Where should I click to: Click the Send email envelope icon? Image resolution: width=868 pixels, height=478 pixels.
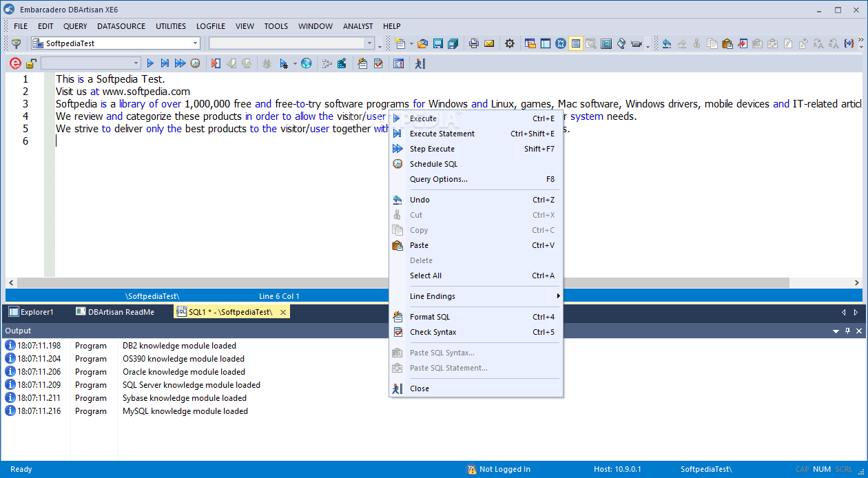coord(489,43)
